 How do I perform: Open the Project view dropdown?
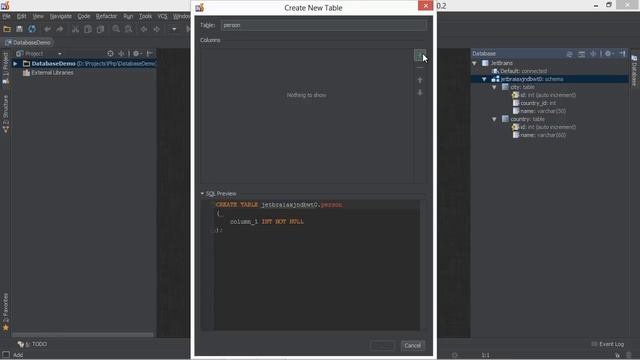click(60, 54)
